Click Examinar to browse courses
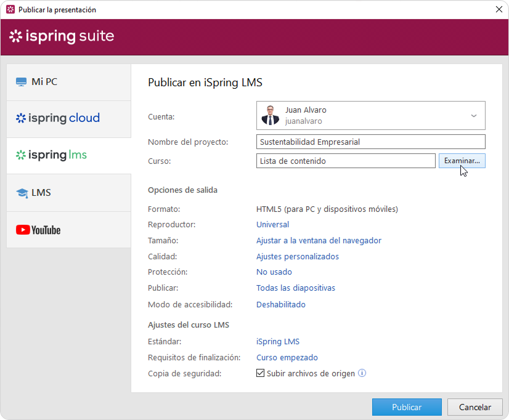Viewport: 509px width, 420px height. 462,161
